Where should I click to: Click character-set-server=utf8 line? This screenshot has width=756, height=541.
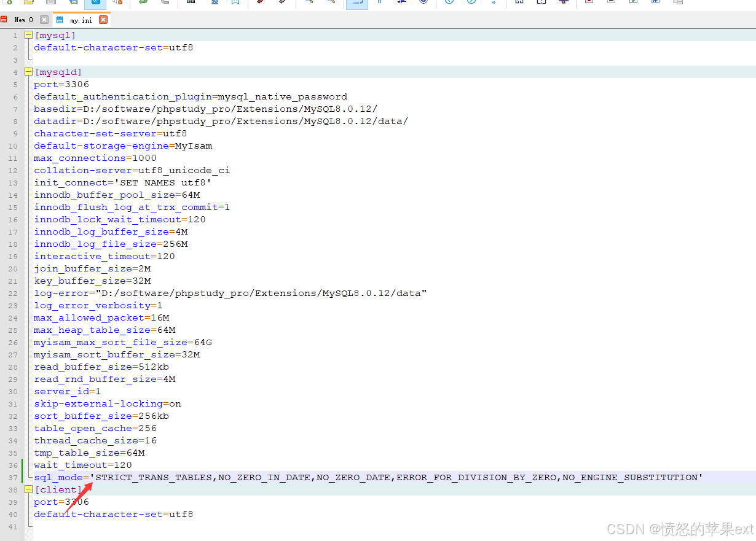coord(111,133)
